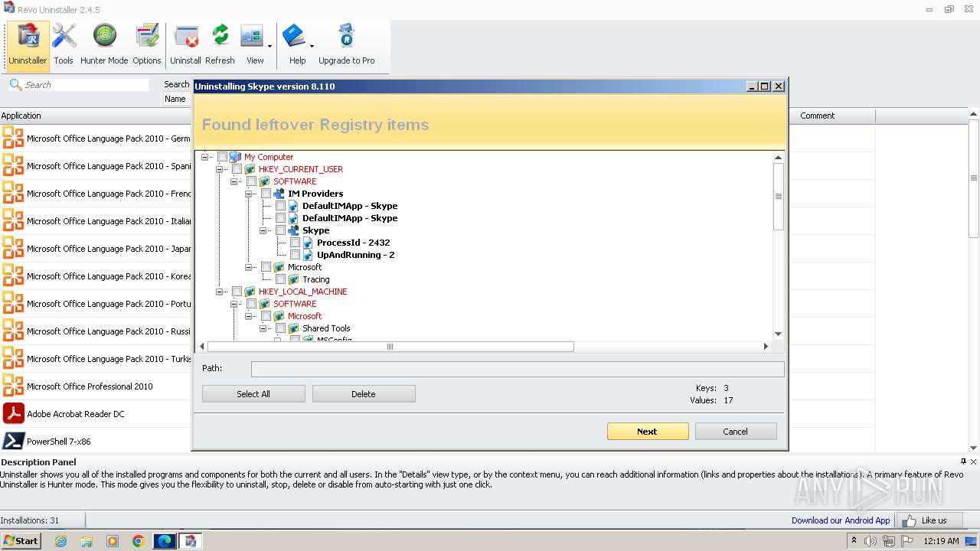Click the Application column header
This screenshot has height=551, width=980.
click(x=96, y=116)
